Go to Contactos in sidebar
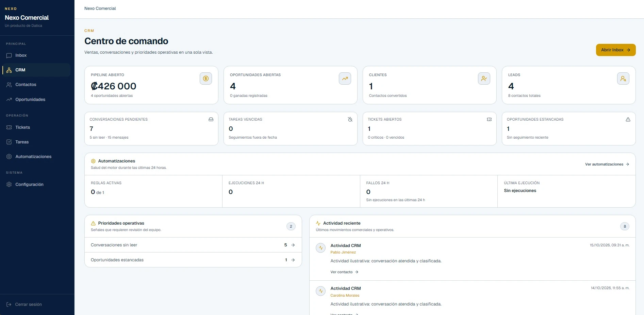This screenshot has height=315, width=644. [x=36, y=85]
